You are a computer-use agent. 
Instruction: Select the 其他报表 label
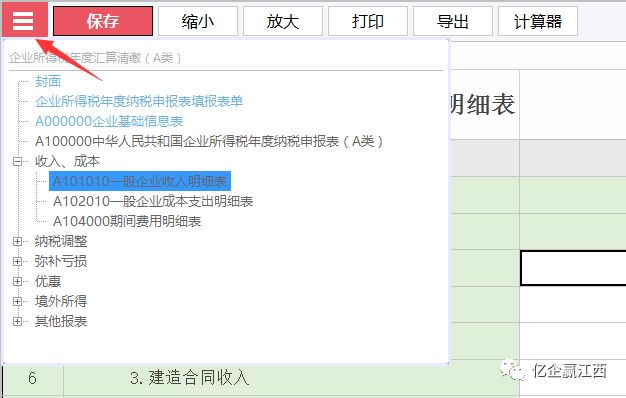coord(61,321)
